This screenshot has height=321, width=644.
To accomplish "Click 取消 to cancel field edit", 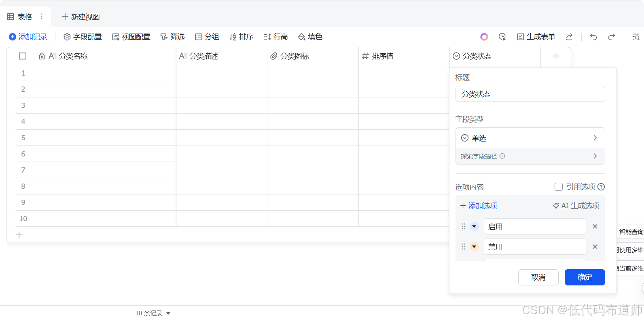I will point(538,277).
